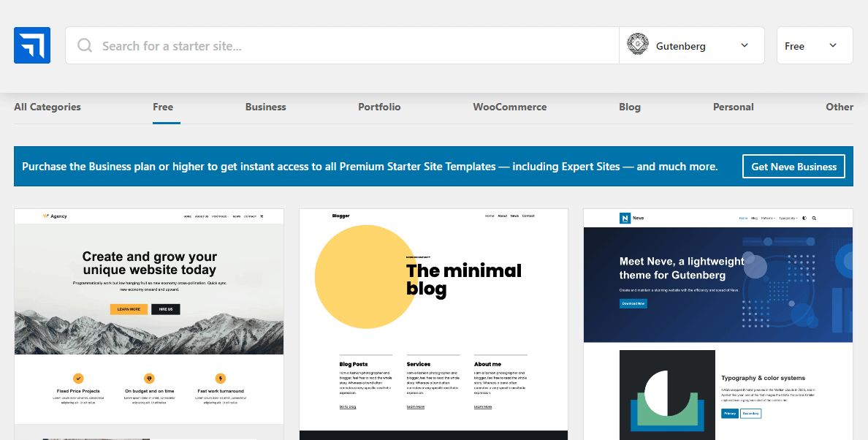Focus the starter site search field
This screenshot has height=440, width=868.
[x=342, y=45]
